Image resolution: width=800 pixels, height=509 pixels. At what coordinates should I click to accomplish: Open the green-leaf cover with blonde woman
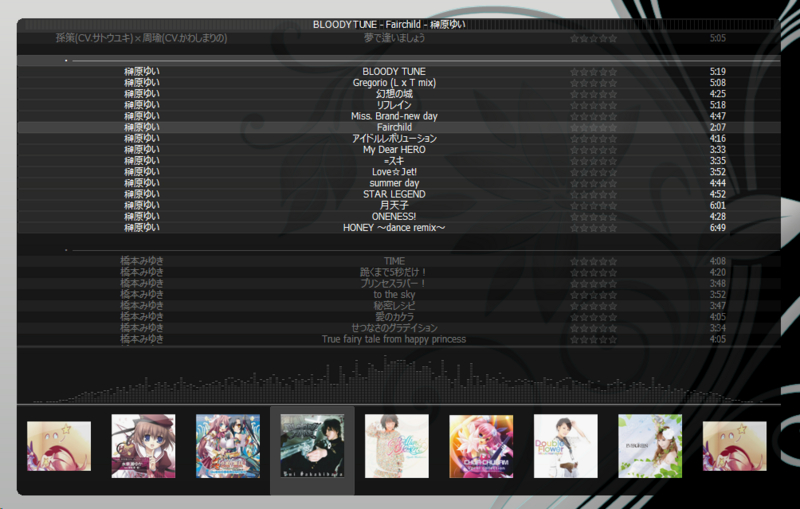coord(650,446)
